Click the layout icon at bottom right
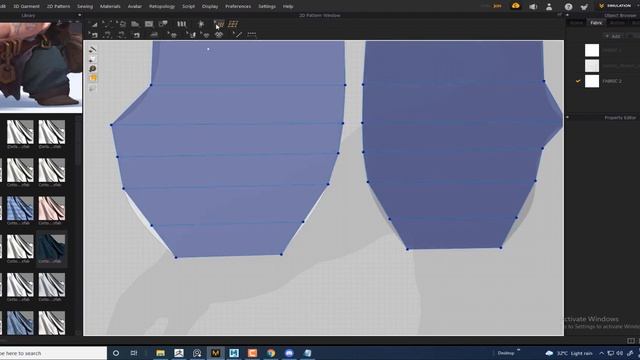640x360 pixels. tap(631, 340)
